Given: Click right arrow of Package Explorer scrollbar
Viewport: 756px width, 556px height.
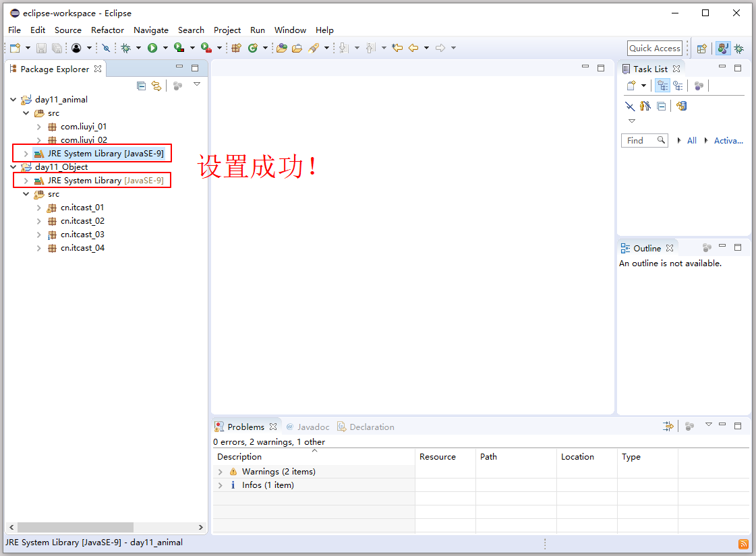Looking at the screenshot, I should [x=200, y=527].
